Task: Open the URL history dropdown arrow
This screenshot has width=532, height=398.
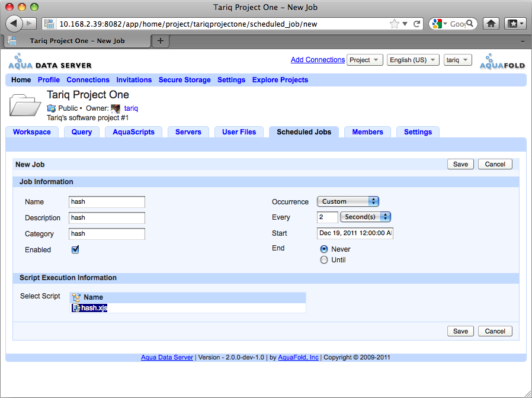Action: tap(405, 24)
